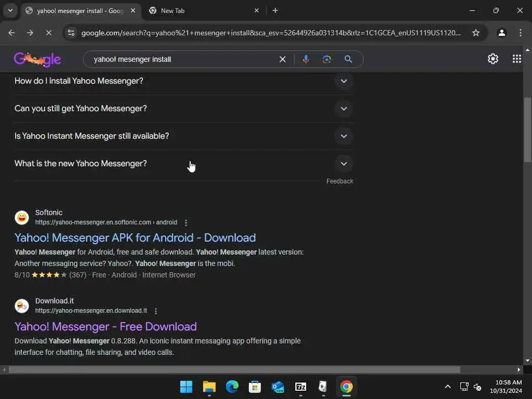Open the Windows Start menu

[186, 387]
